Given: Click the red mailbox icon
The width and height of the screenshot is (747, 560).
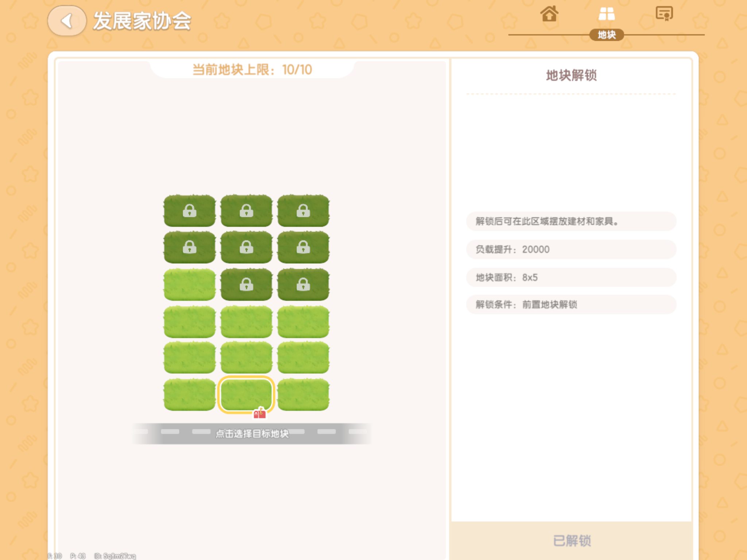Looking at the screenshot, I should tap(259, 413).
